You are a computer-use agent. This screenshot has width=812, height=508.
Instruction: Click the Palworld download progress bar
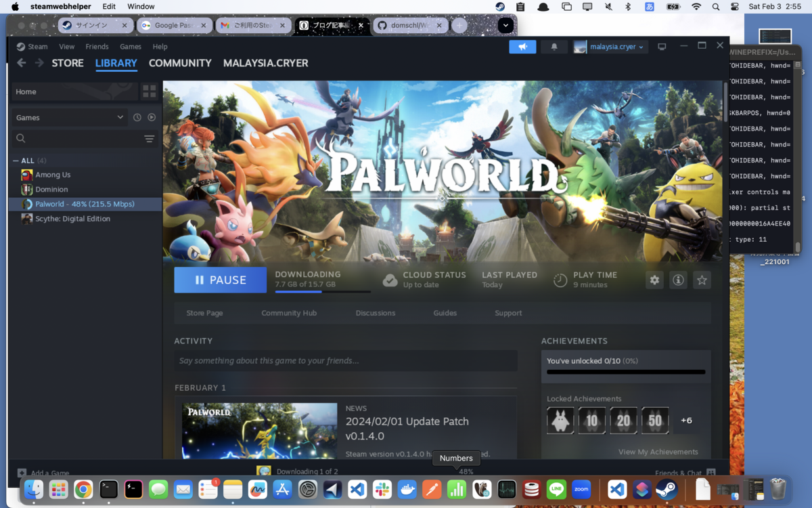tap(323, 291)
